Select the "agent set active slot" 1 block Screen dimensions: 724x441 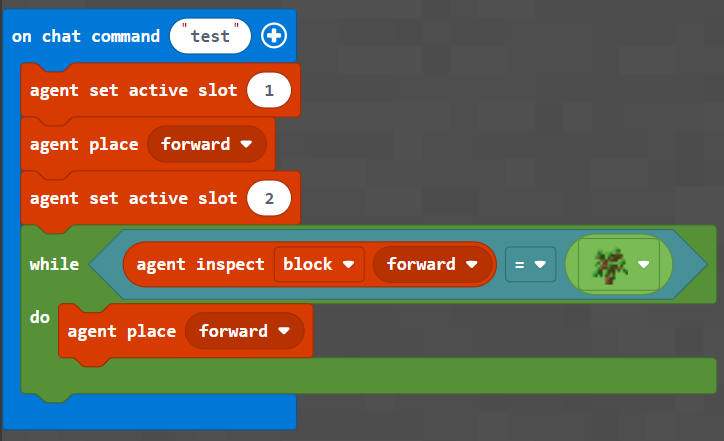[x=133, y=91]
